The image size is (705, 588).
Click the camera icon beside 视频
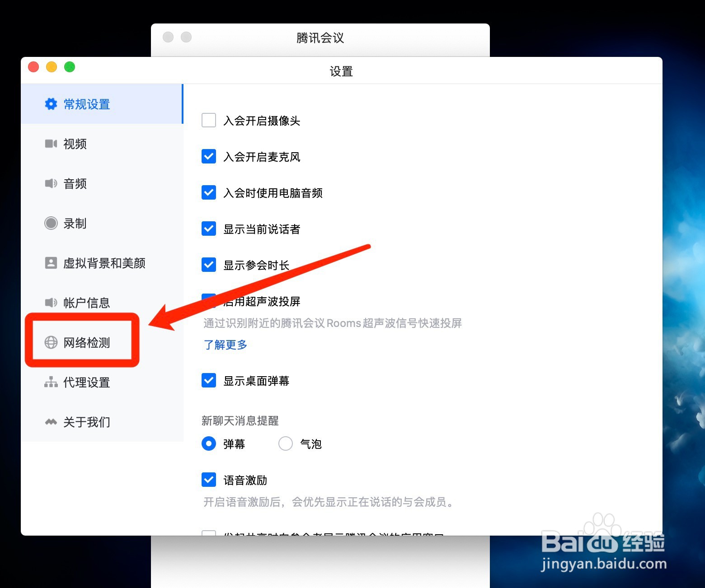pos(51,144)
